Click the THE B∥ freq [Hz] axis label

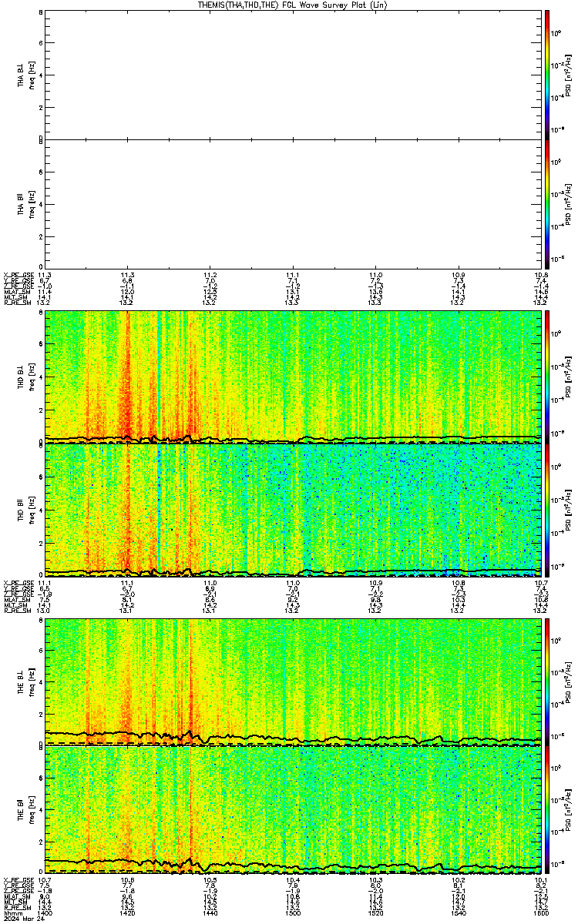pyautogui.click(x=32, y=811)
